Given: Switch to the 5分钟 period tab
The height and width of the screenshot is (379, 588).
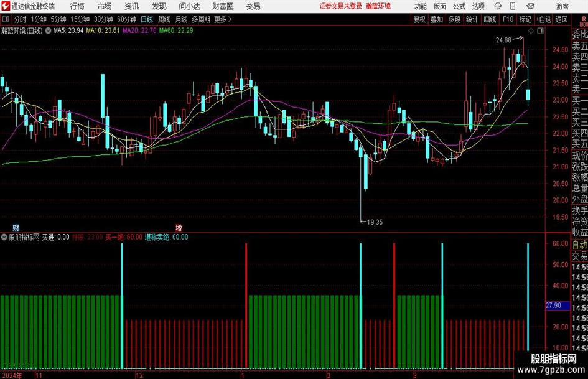Looking at the screenshot, I should [x=58, y=19].
